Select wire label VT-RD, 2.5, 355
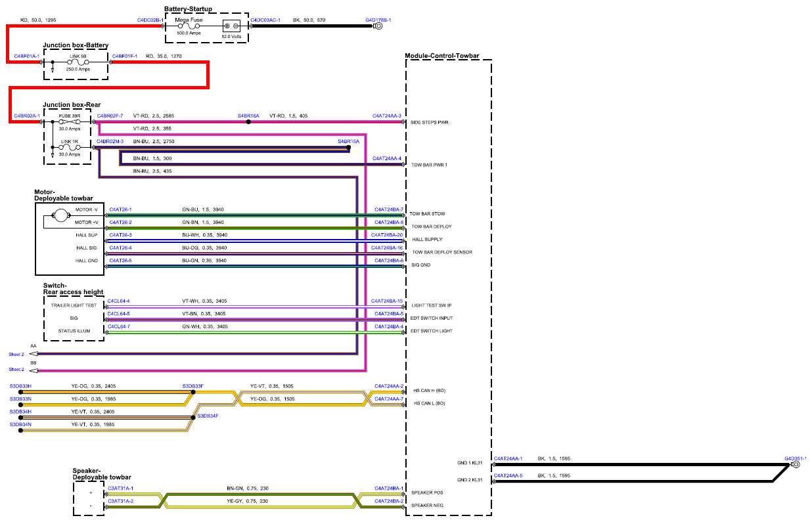 (x=152, y=128)
